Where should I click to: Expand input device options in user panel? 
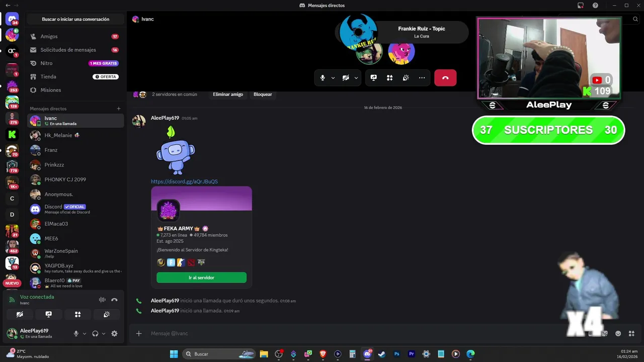(84, 333)
